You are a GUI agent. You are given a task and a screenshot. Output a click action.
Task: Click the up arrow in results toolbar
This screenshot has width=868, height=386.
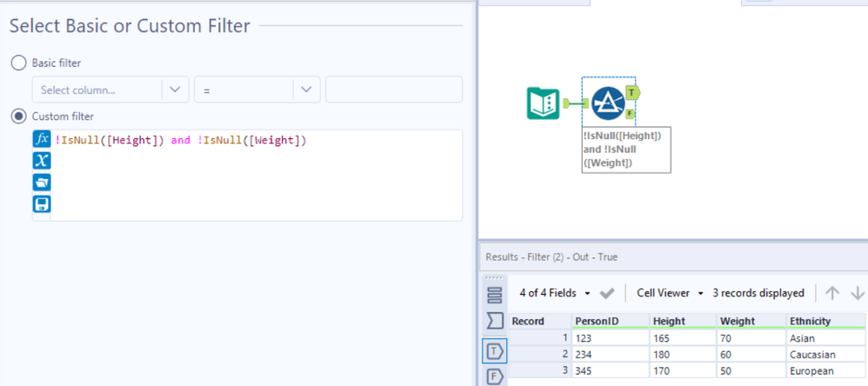(x=832, y=293)
